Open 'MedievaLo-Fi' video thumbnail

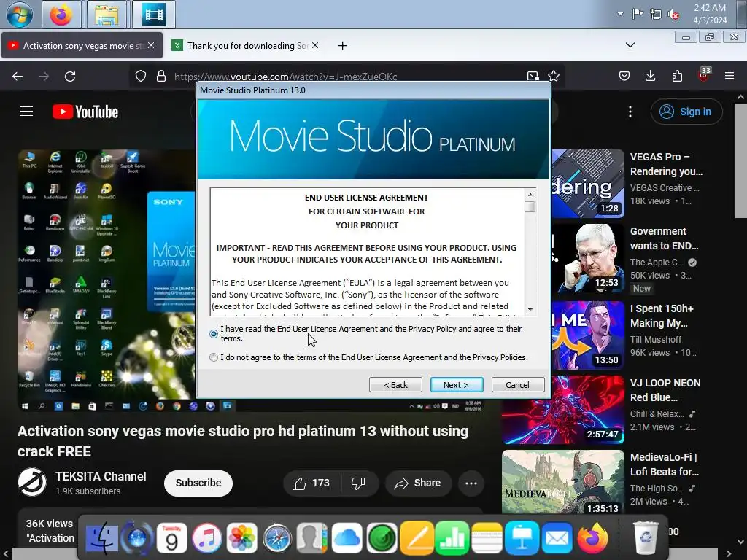coord(563,481)
